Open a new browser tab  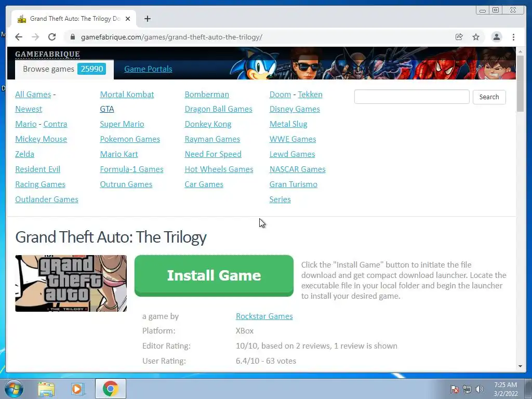click(x=147, y=19)
